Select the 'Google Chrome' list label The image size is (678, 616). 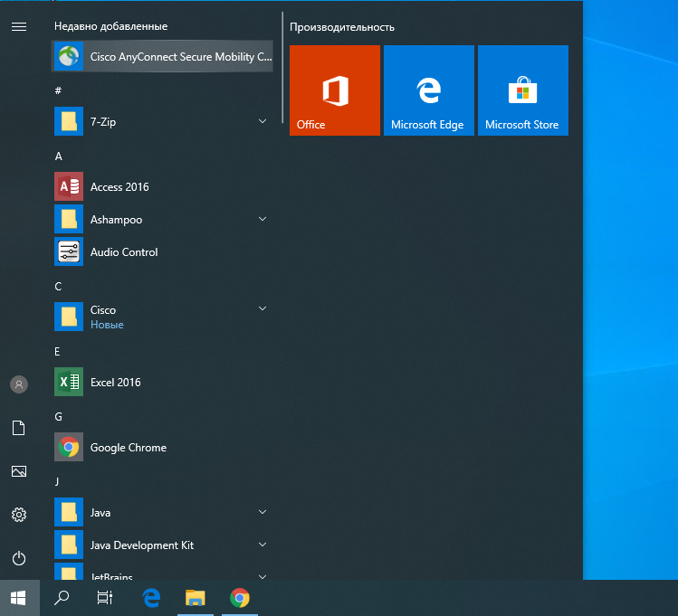point(129,448)
